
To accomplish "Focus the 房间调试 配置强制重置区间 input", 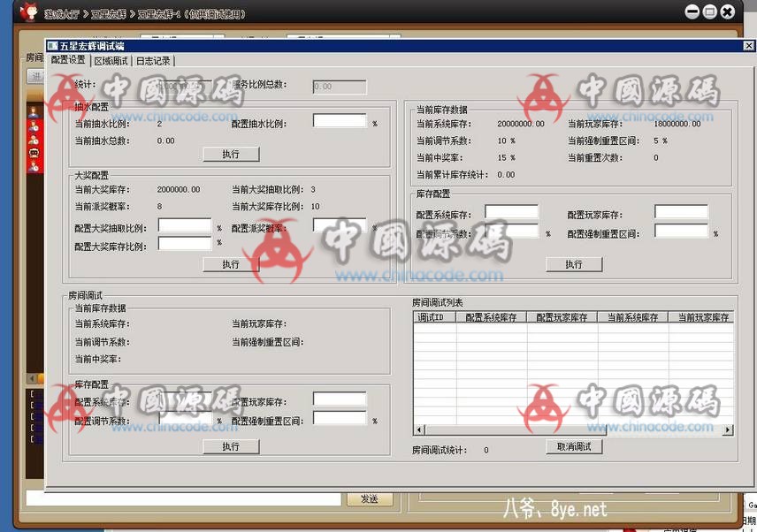I will [x=340, y=418].
